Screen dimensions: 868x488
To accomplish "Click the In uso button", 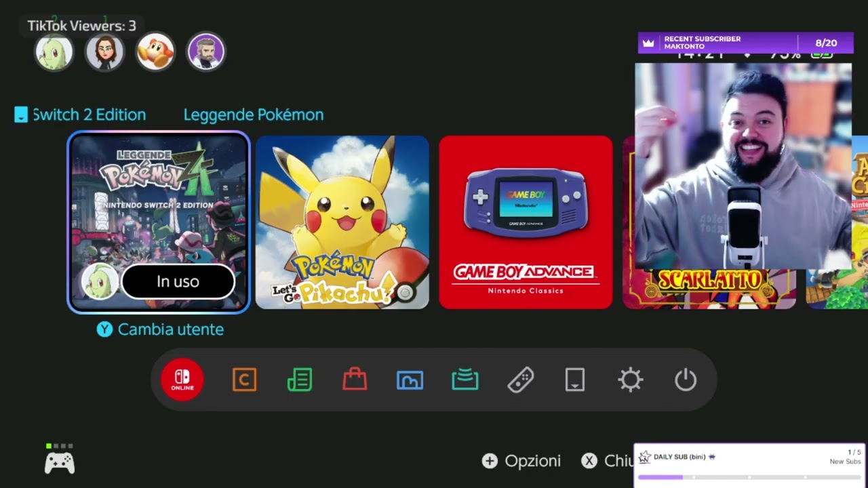I will 178,281.
